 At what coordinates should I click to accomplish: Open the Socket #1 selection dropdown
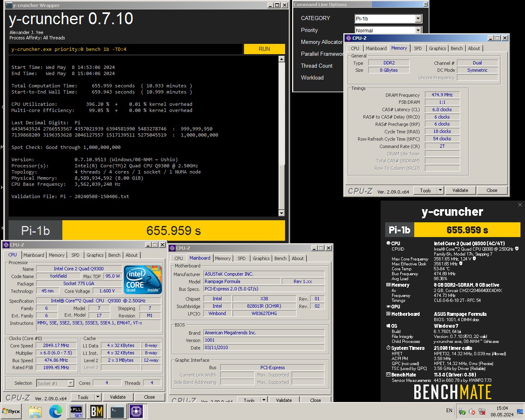click(x=70, y=383)
